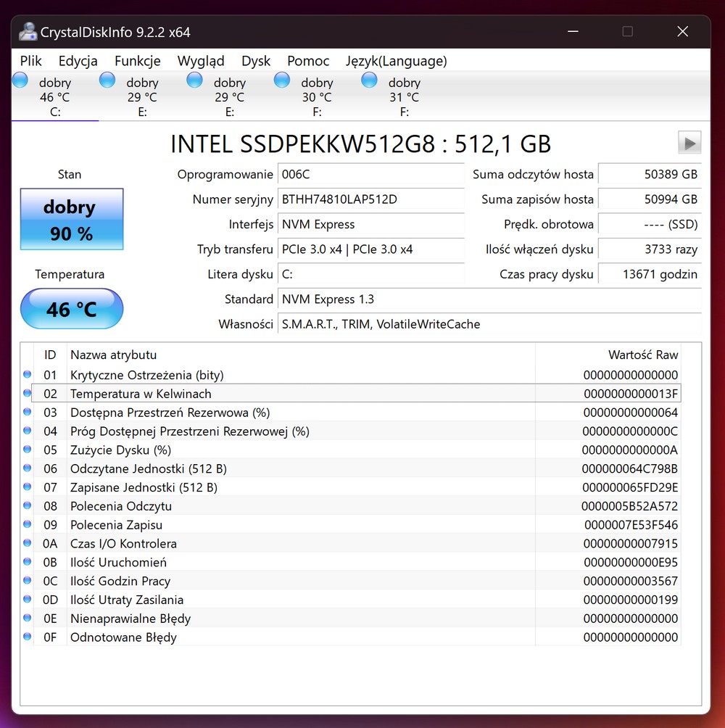Click the status orb for 0F Odnotowane Błędy

click(x=28, y=637)
